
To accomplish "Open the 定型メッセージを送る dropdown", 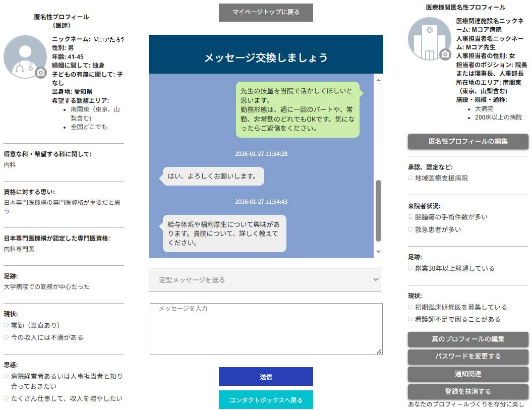I will point(266,279).
